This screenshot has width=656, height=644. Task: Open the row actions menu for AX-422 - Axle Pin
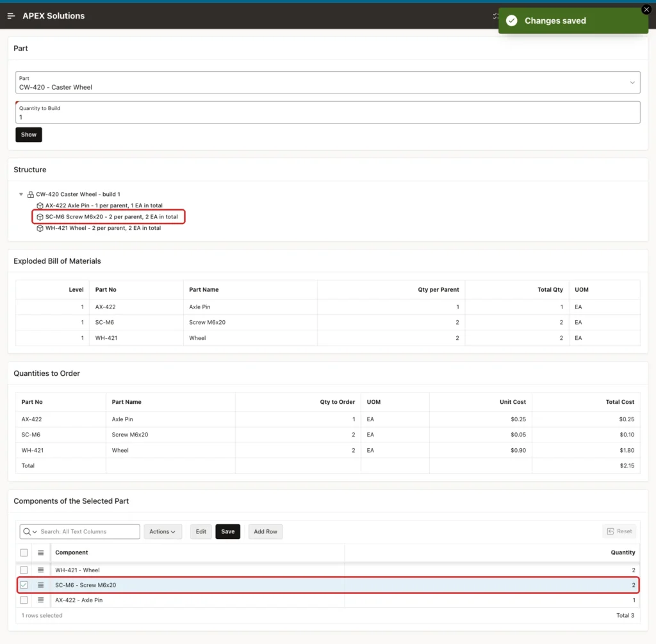tap(40, 600)
